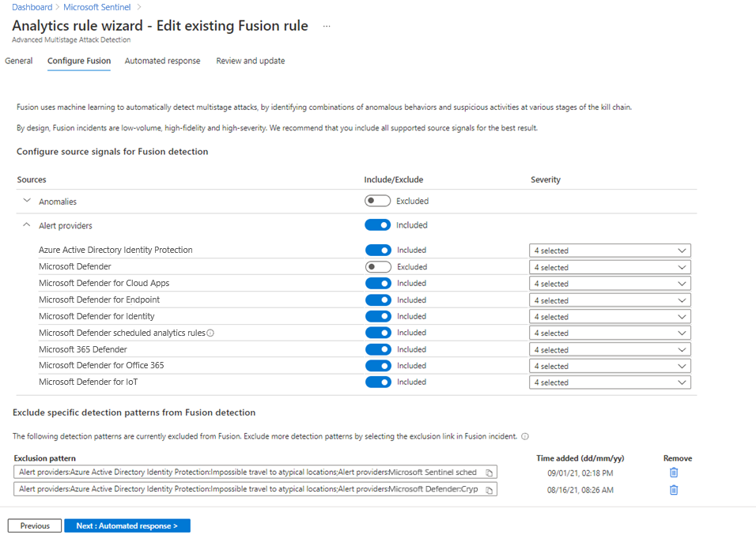Click info icon after Fusion incident text
The image size is (756, 535).
[x=525, y=436]
